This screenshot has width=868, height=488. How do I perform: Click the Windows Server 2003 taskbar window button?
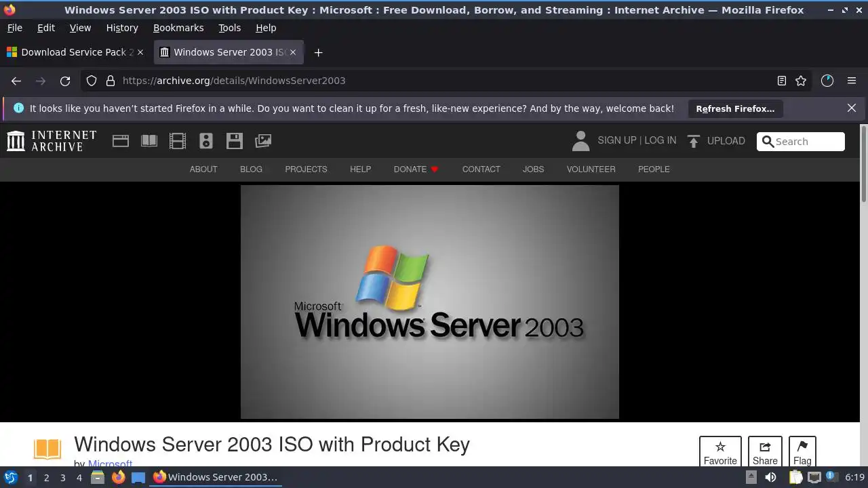coord(216,478)
